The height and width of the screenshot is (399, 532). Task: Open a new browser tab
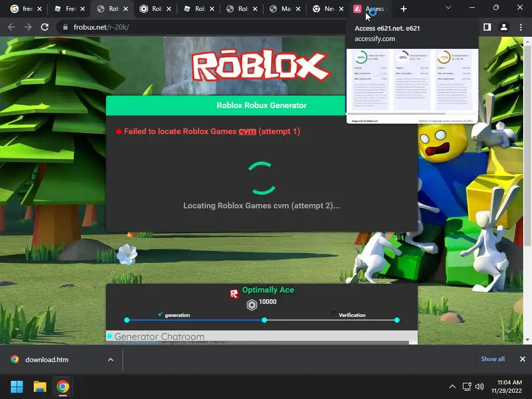coord(403,9)
